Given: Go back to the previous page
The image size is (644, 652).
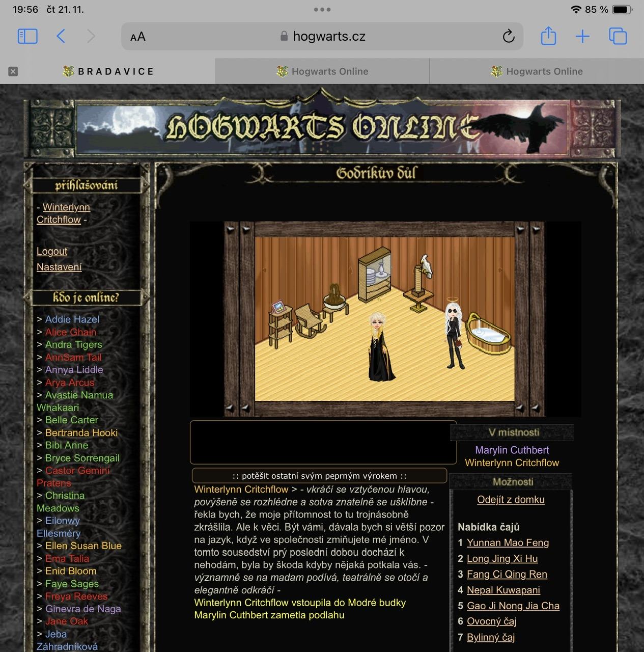Looking at the screenshot, I should pyautogui.click(x=61, y=36).
